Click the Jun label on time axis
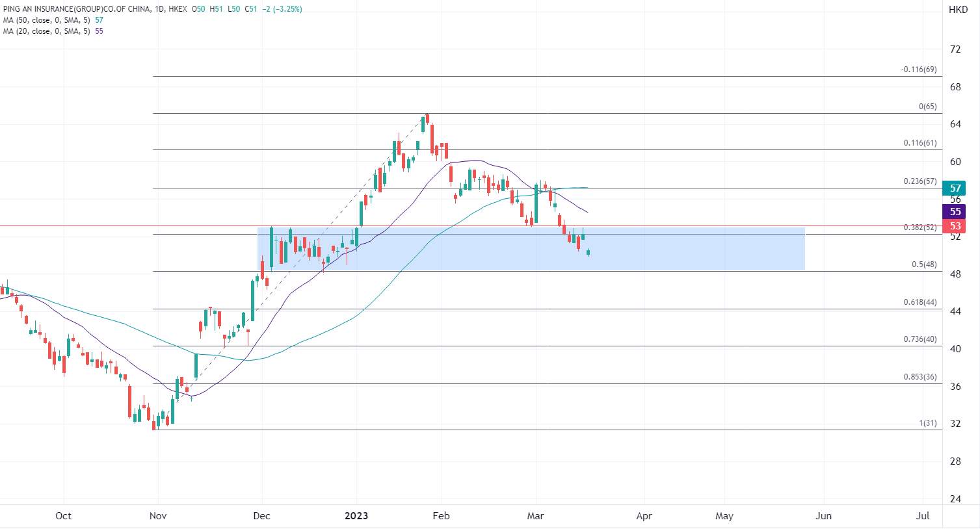Viewport: 980px width, 529px height. click(x=823, y=516)
